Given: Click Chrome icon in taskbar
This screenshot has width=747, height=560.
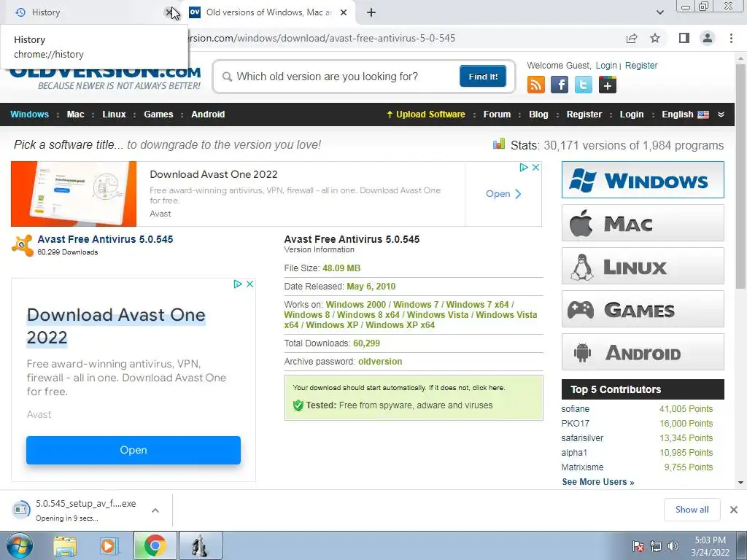Looking at the screenshot, I should point(155,546).
